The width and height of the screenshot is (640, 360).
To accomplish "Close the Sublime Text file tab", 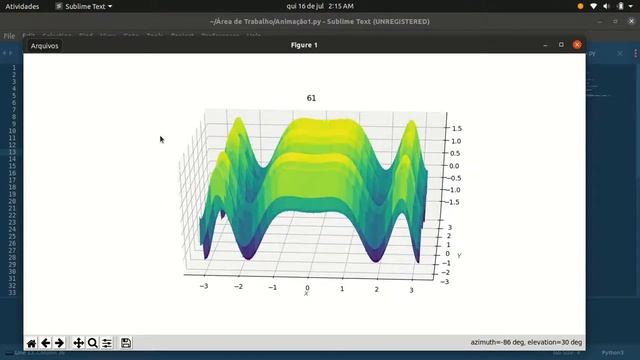I will 620,53.
